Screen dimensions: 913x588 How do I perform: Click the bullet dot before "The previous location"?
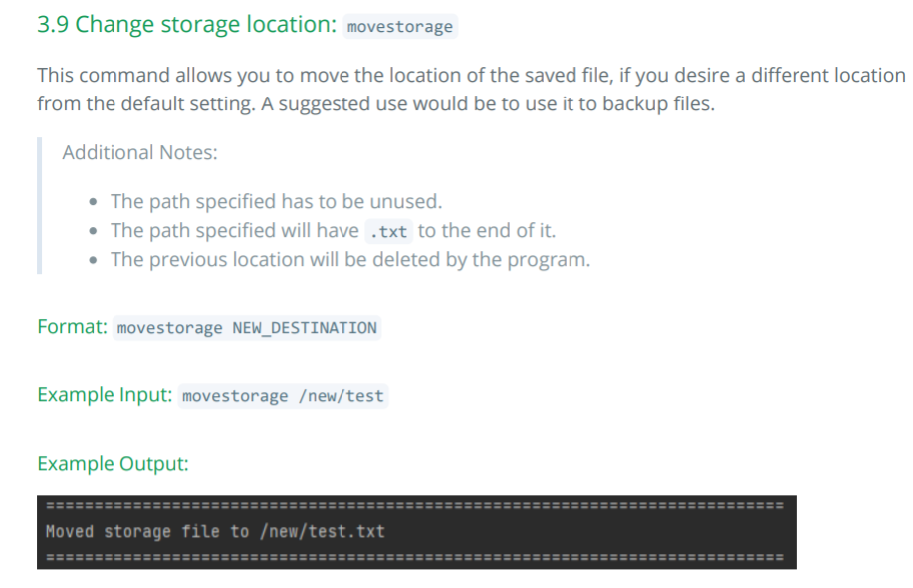pos(94,261)
